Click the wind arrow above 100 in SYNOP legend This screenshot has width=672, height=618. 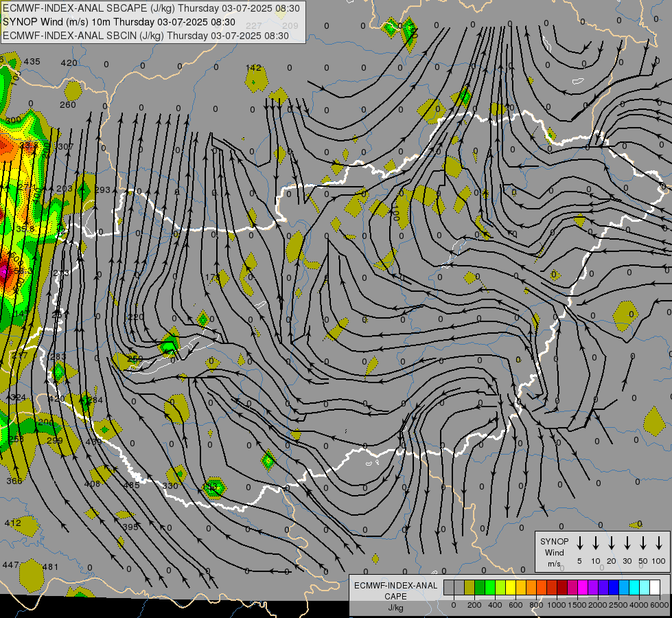tap(659, 542)
